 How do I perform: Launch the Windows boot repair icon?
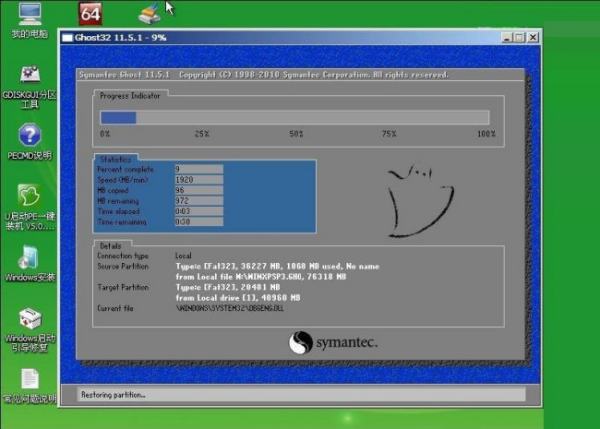coord(30,319)
